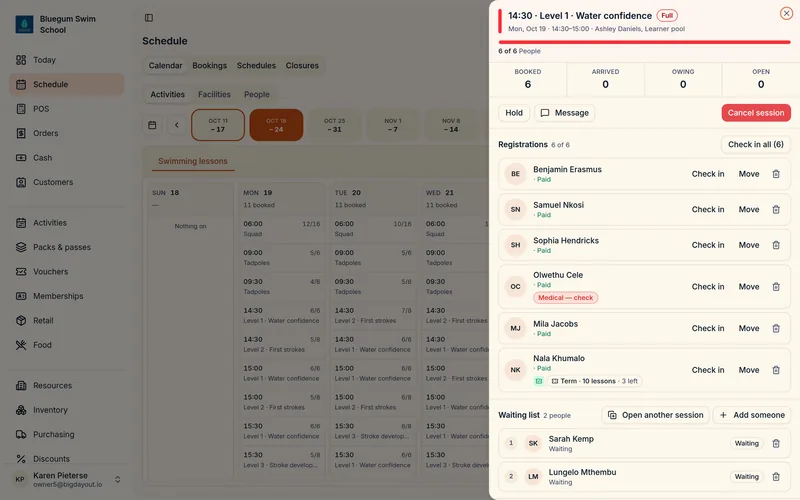Check in Sophia Hendricks
The image size is (800, 500).
[708, 245]
